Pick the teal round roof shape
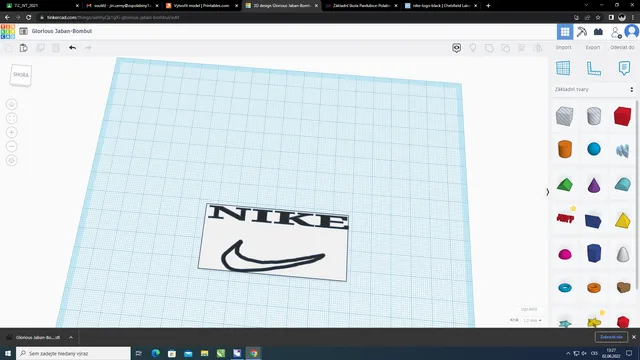 point(622,184)
